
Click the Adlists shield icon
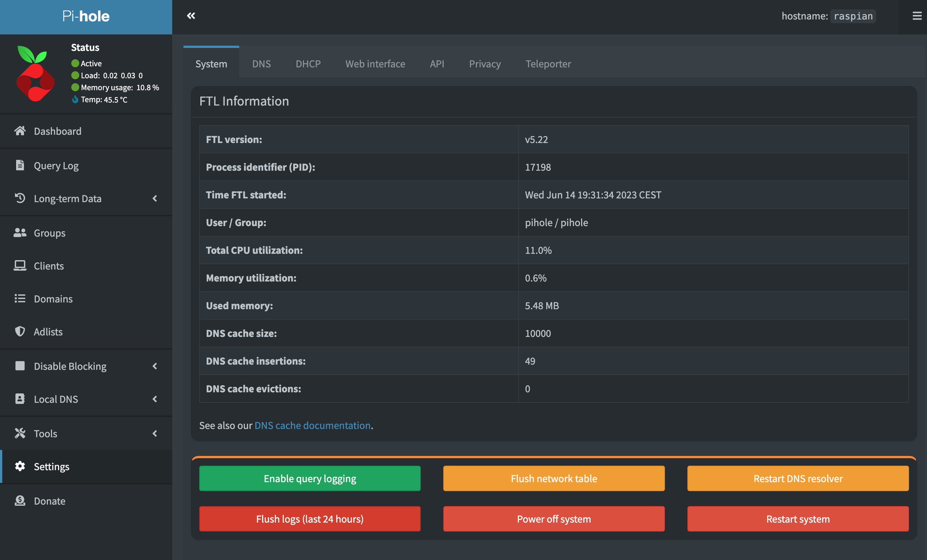click(x=20, y=331)
